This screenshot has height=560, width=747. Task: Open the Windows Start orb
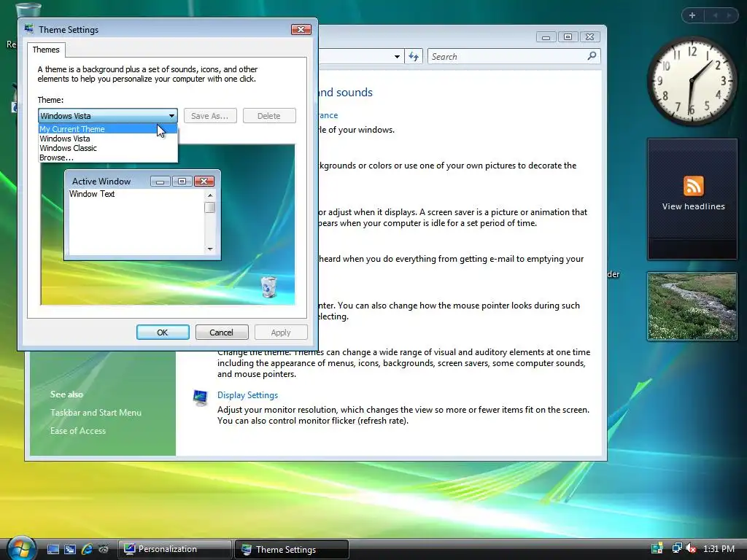tap(21, 548)
